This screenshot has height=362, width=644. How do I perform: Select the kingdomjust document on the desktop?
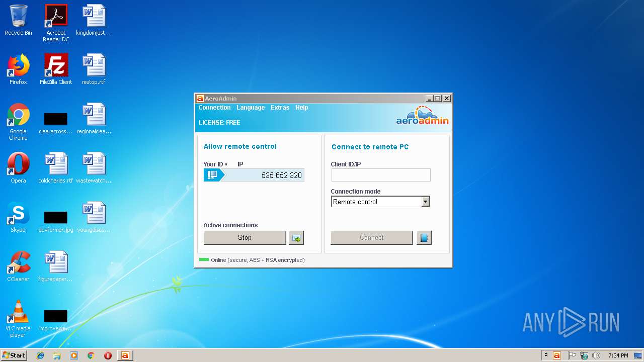click(x=94, y=21)
